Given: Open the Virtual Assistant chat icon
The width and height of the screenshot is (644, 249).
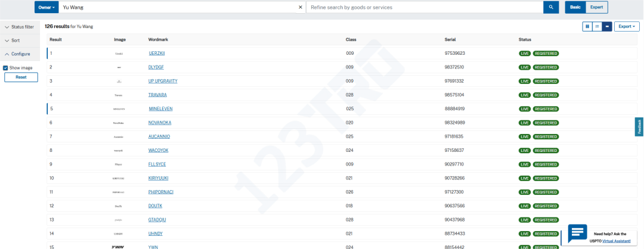Looking at the screenshot, I should click(577, 234).
